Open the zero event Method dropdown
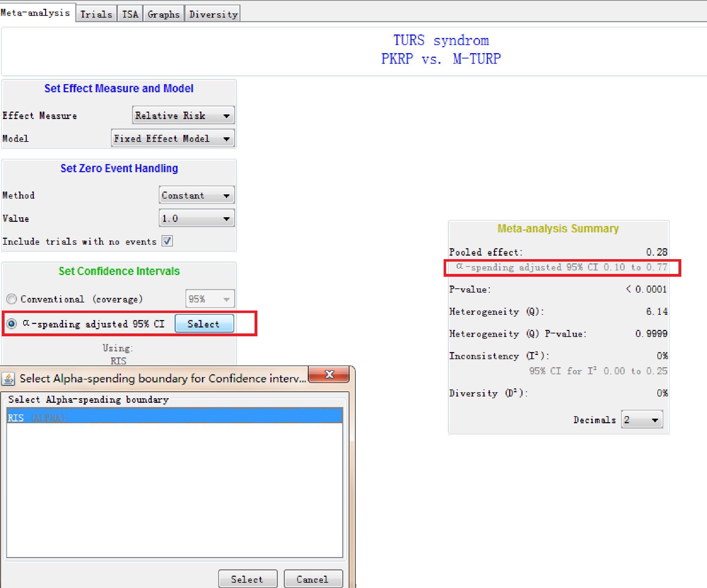The image size is (707, 588). click(196, 195)
